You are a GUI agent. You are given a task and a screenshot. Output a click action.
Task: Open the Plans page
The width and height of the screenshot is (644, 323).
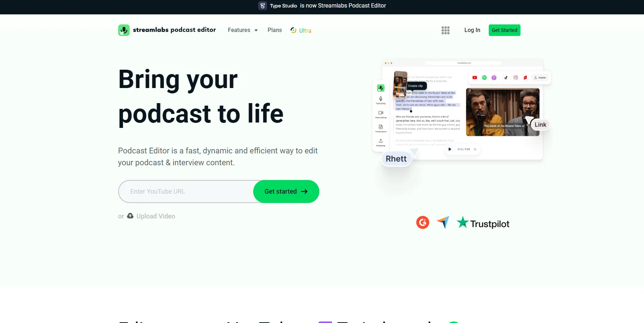[275, 30]
